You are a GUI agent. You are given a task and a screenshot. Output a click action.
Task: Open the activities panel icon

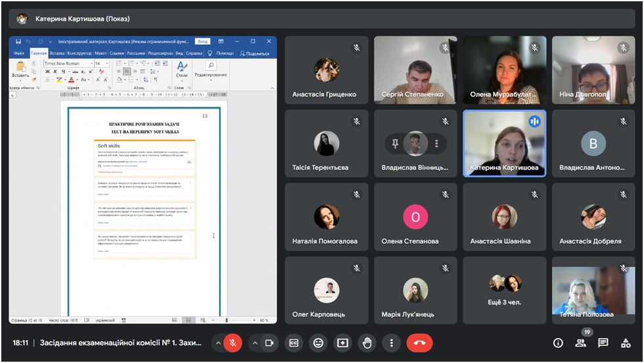point(626,343)
